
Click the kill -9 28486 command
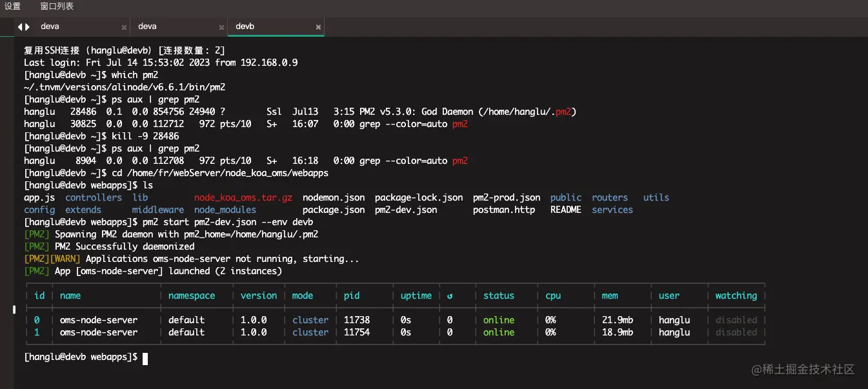[145, 136]
